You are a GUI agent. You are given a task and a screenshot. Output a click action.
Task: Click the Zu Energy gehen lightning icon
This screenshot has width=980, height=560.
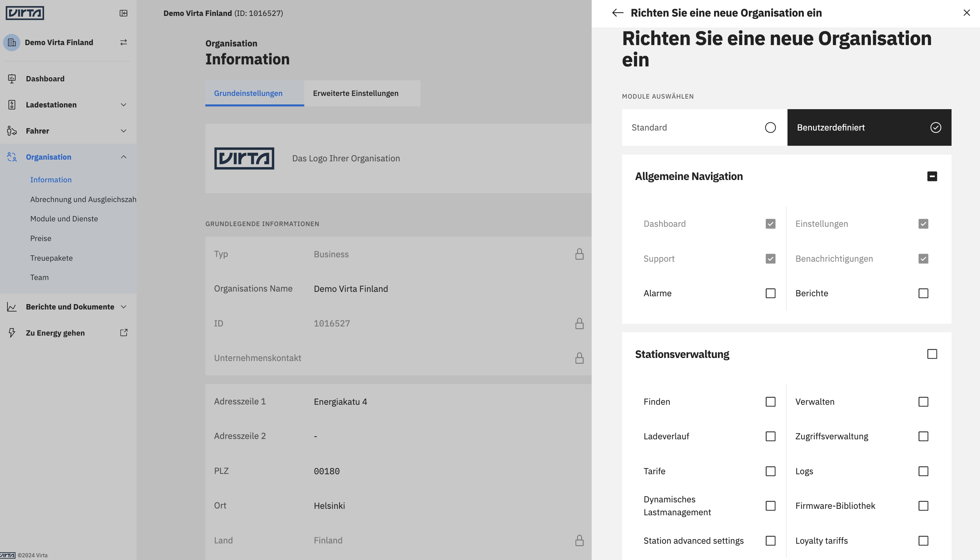(x=12, y=333)
